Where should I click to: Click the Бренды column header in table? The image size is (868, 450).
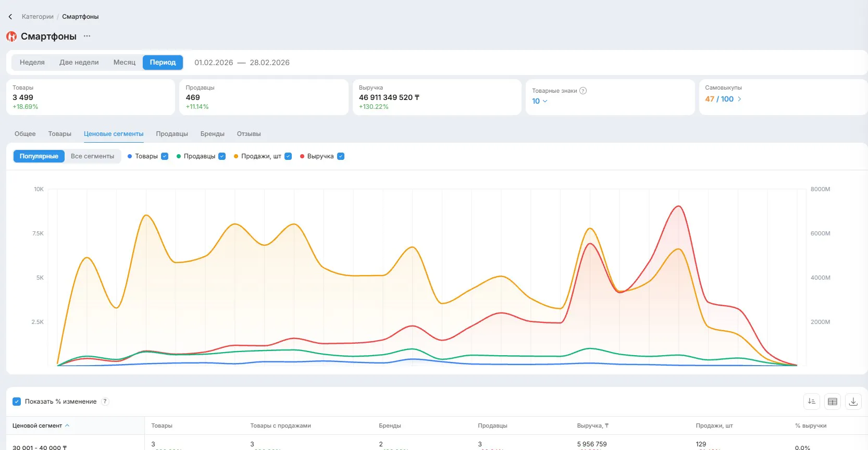pyautogui.click(x=390, y=426)
